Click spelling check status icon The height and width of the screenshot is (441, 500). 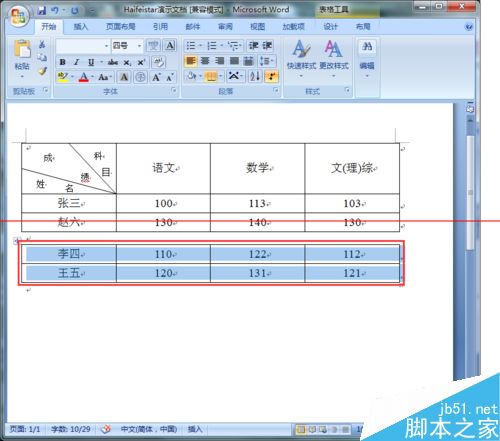(106, 429)
